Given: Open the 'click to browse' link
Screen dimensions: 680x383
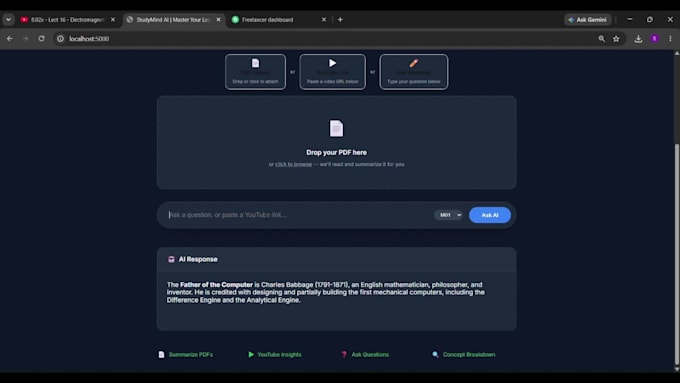Looking at the screenshot, I should [x=294, y=164].
